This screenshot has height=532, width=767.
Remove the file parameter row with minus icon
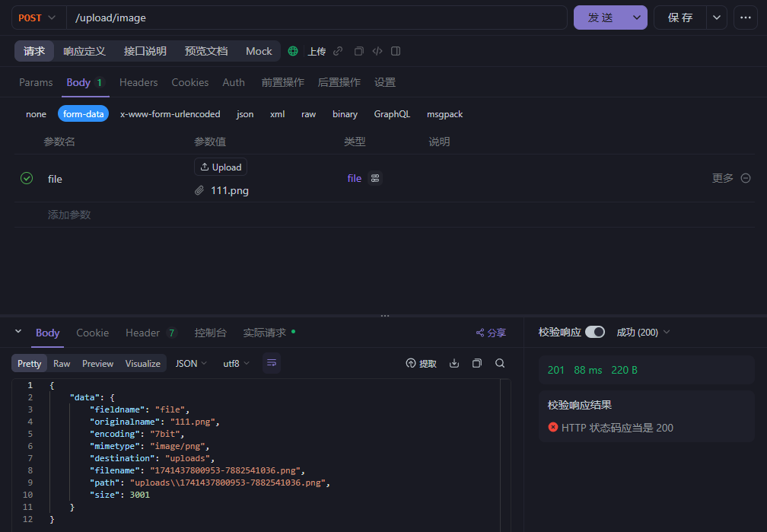coord(746,178)
